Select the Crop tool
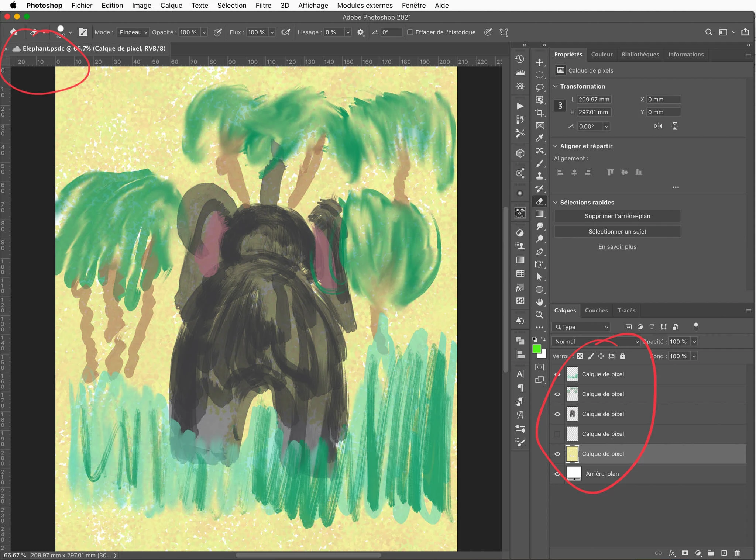The image size is (756, 560). pyautogui.click(x=539, y=113)
